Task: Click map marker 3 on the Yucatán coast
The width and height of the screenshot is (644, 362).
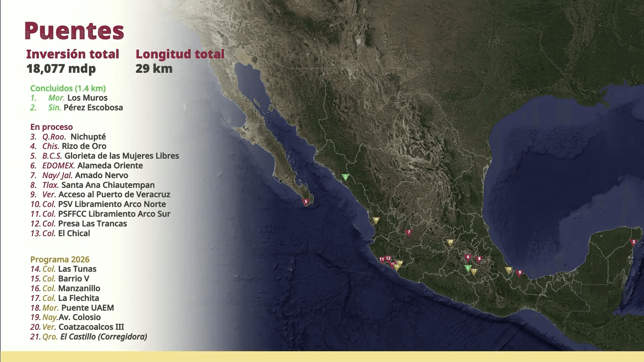Action: 634,242
